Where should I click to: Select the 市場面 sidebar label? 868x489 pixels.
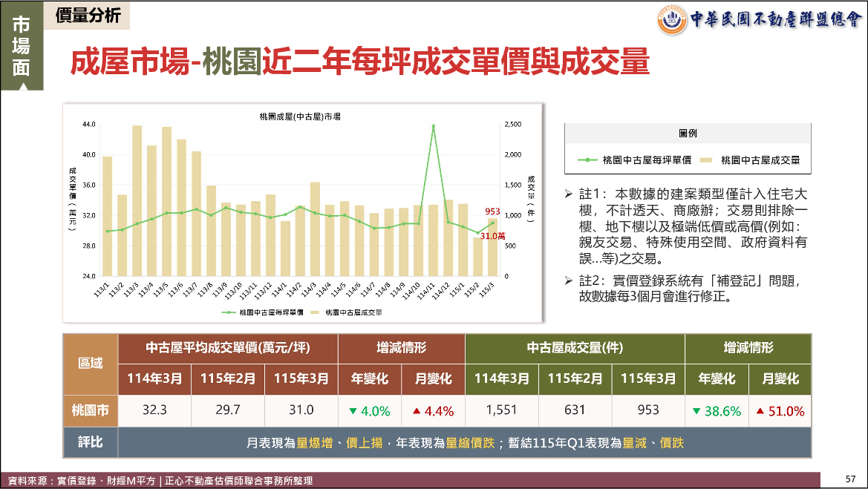[22, 46]
